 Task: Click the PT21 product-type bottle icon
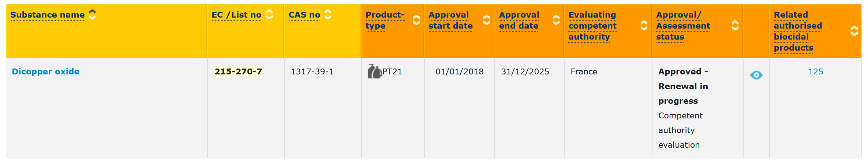374,71
